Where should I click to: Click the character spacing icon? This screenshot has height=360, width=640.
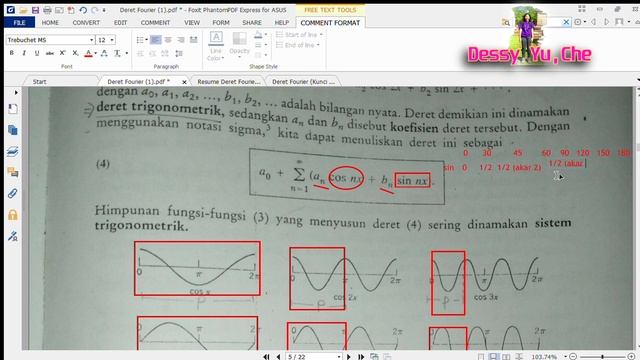point(104,53)
